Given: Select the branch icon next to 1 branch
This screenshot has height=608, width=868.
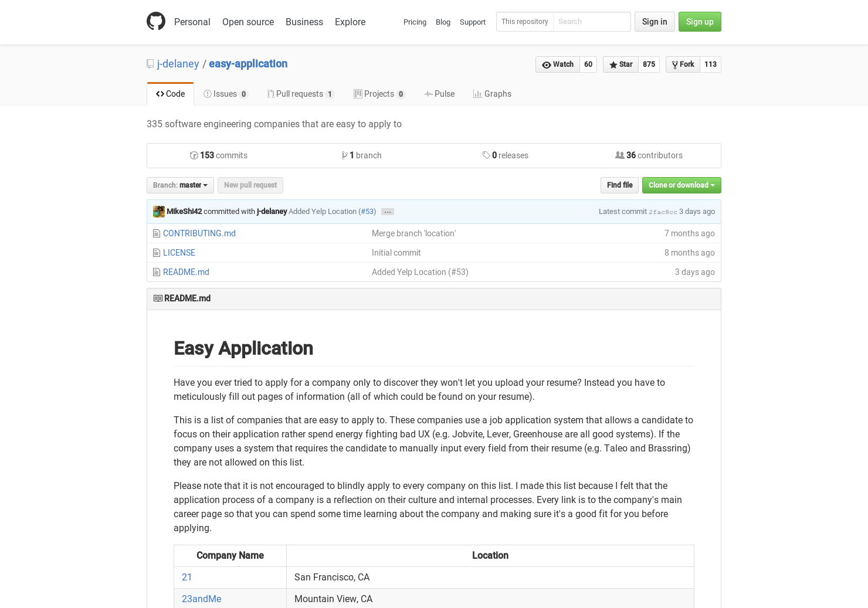Looking at the screenshot, I should 345,155.
